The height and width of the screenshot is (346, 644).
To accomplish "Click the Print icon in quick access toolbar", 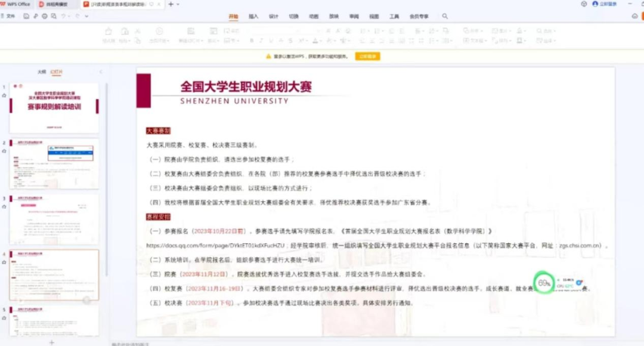I will click(x=45, y=16).
